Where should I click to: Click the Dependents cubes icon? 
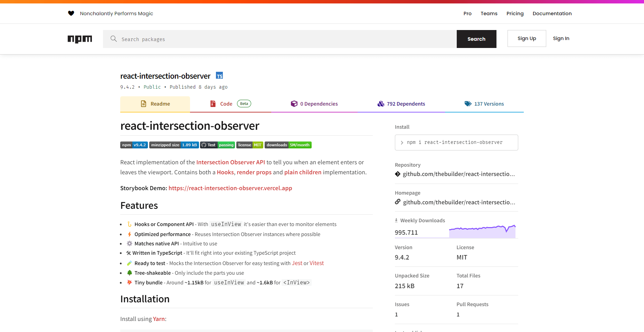pyautogui.click(x=381, y=104)
